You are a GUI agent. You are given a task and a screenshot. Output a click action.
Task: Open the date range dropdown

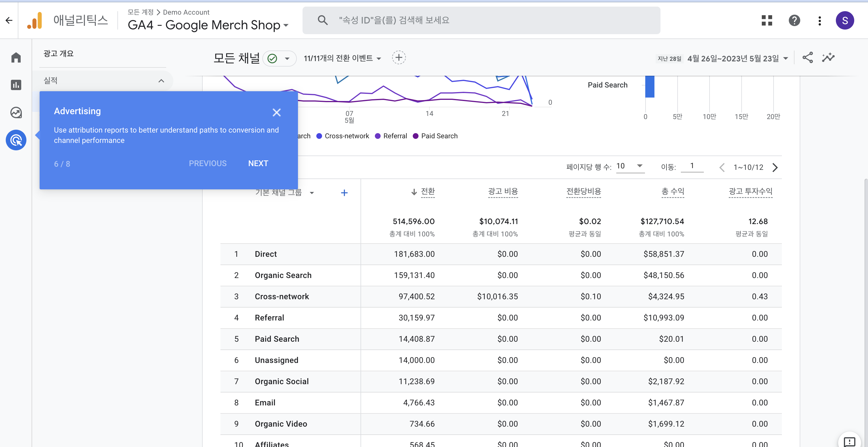click(737, 59)
